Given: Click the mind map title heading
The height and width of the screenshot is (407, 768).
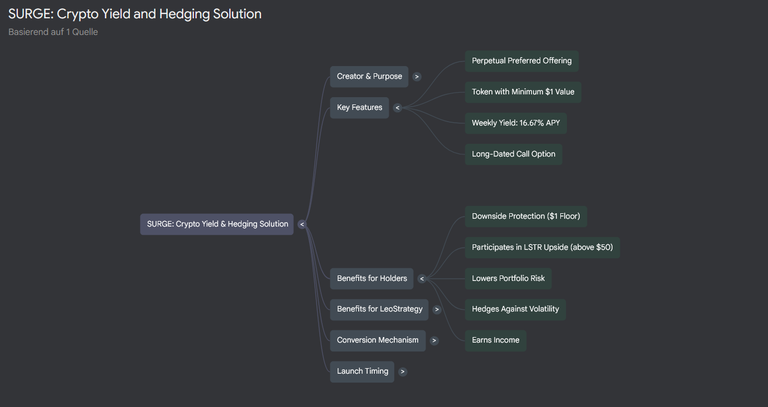Looking at the screenshot, I should coord(135,14).
